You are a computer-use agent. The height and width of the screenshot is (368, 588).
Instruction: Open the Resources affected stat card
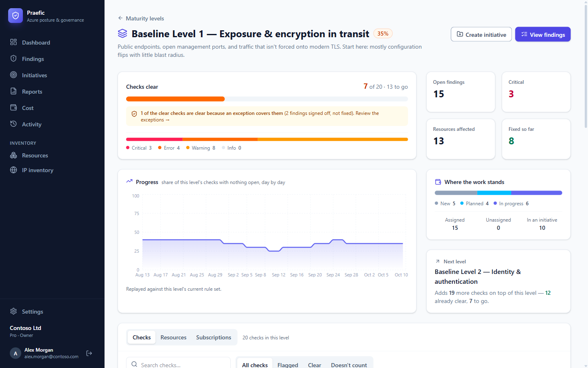click(x=461, y=139)
